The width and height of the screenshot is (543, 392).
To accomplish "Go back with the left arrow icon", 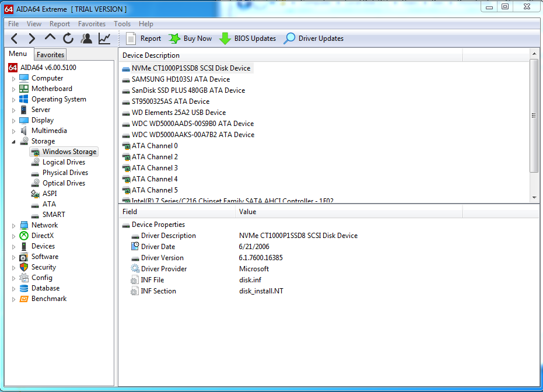I will tap(14, 38).
